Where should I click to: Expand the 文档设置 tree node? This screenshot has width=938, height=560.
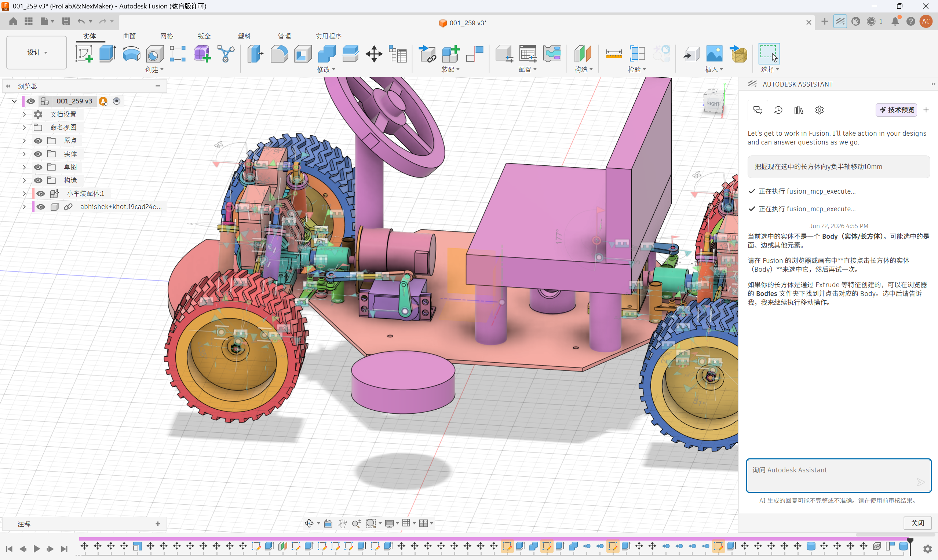click(24, 114)
